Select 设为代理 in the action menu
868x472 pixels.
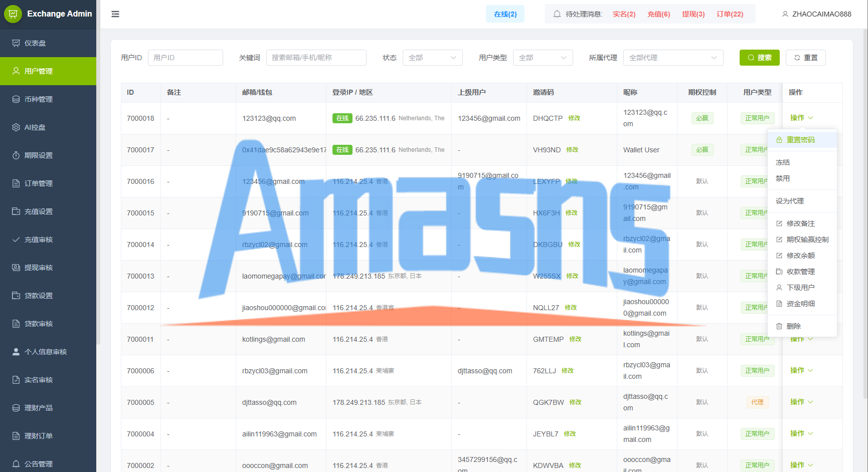click(x=802, y=201)
